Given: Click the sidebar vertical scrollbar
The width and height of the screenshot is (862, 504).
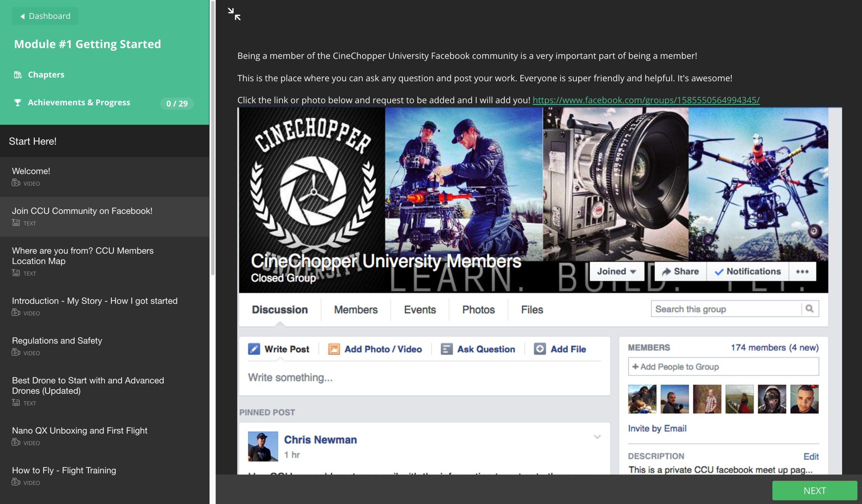Looking at the screenshot, I should tap(213, 138).
